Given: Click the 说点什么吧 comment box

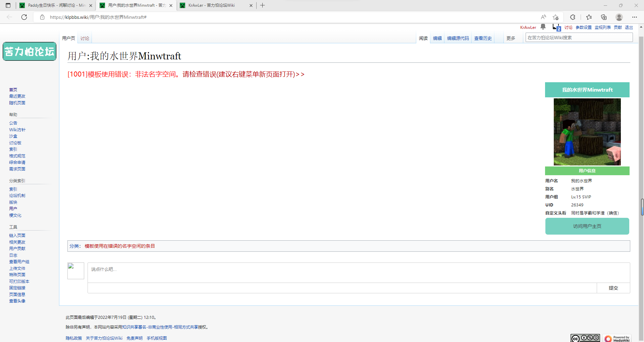Looking at the screenshot, I should (x=359, y=273).
